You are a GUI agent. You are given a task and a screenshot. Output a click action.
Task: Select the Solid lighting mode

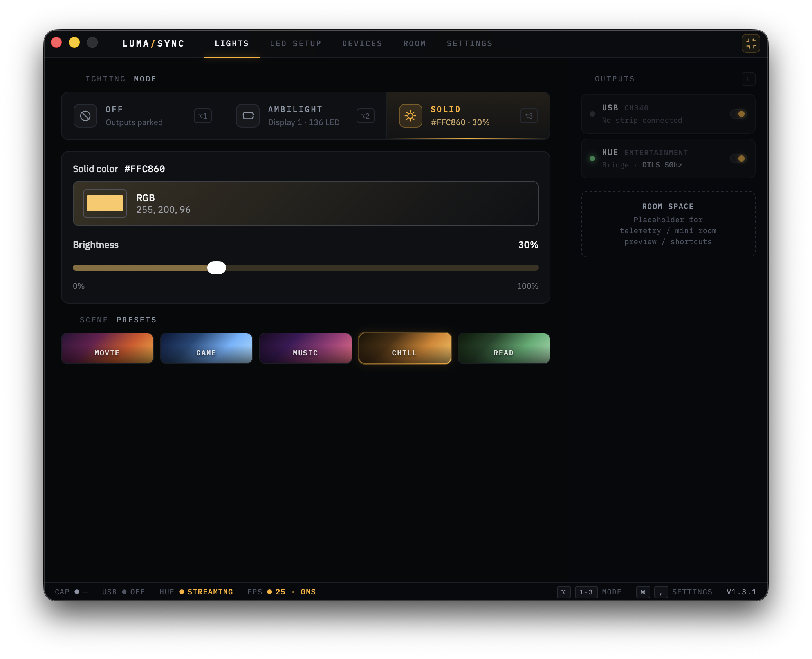click(468, 116)
